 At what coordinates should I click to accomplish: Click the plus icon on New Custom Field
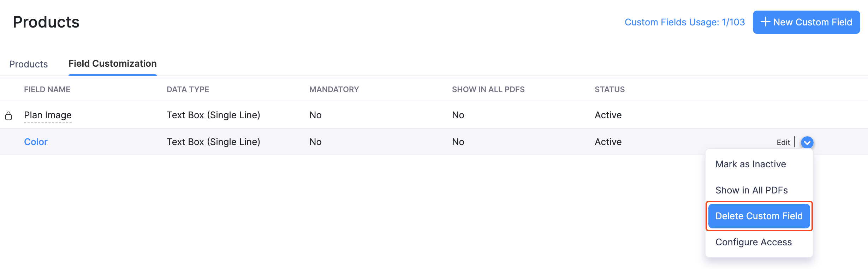click(x=766, y=22)
